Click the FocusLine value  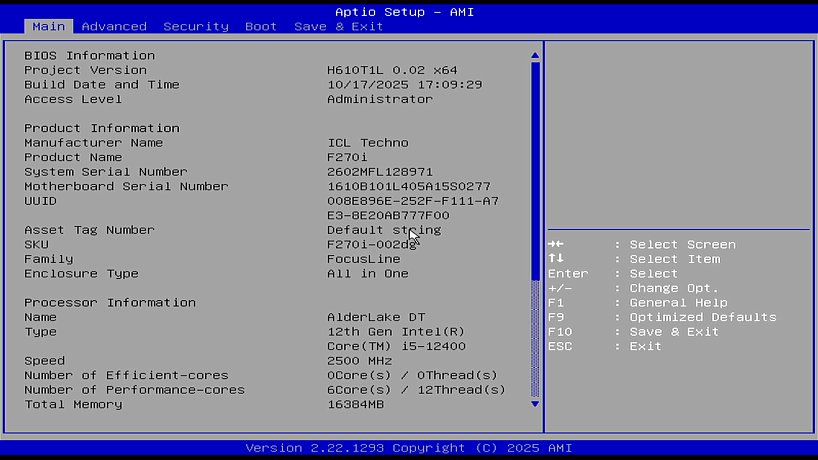point(364,259)
